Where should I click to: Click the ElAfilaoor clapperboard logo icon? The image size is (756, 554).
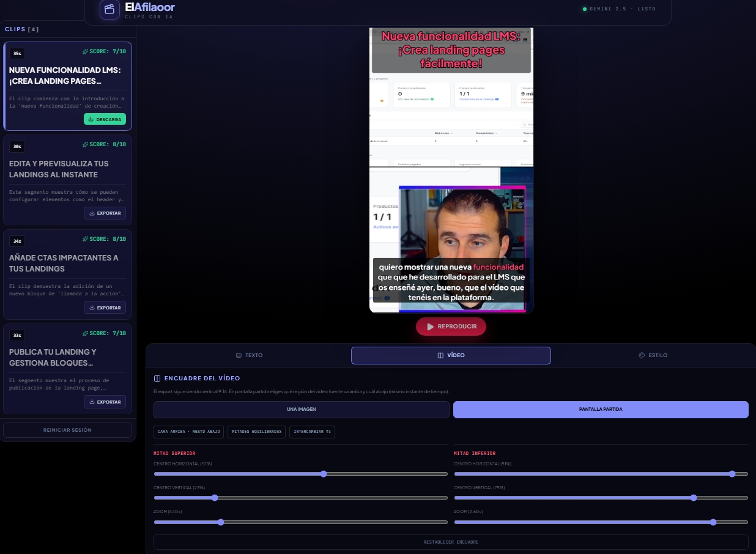109,9
